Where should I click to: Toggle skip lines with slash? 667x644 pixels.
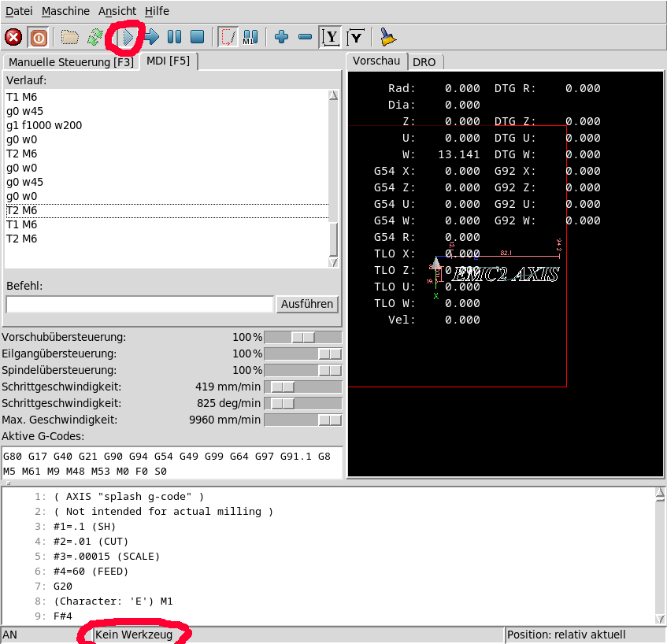(228, 38)
